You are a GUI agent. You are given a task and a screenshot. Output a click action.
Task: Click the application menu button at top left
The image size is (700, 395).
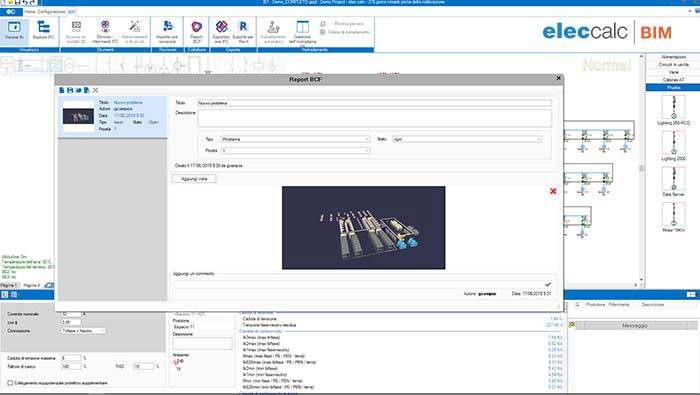coord(11,12)
